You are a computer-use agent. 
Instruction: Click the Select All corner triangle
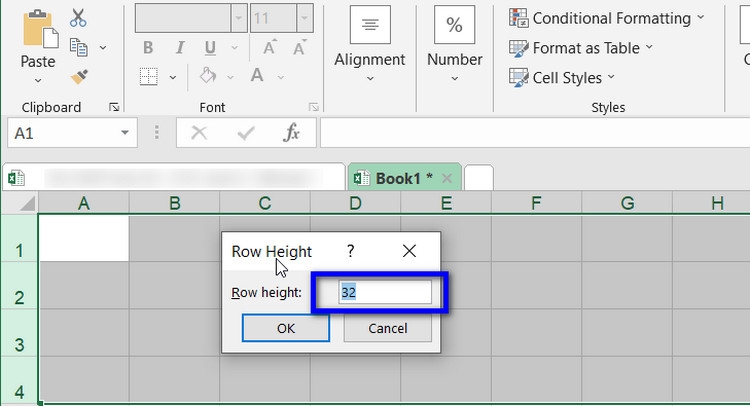tap(27, 203)
